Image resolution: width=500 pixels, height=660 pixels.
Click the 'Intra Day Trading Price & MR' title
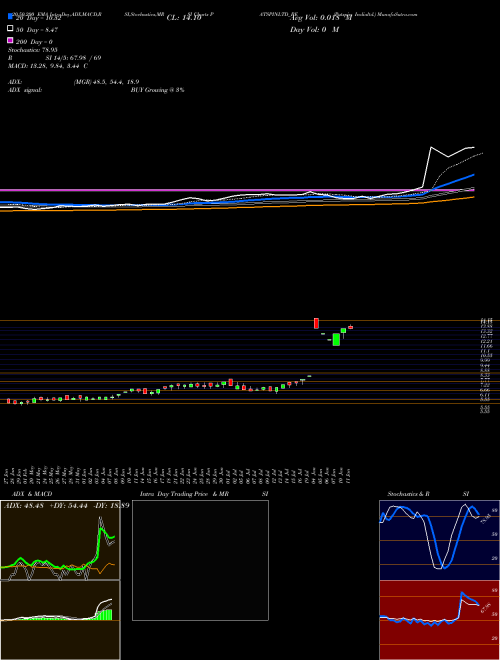point(184,494)
